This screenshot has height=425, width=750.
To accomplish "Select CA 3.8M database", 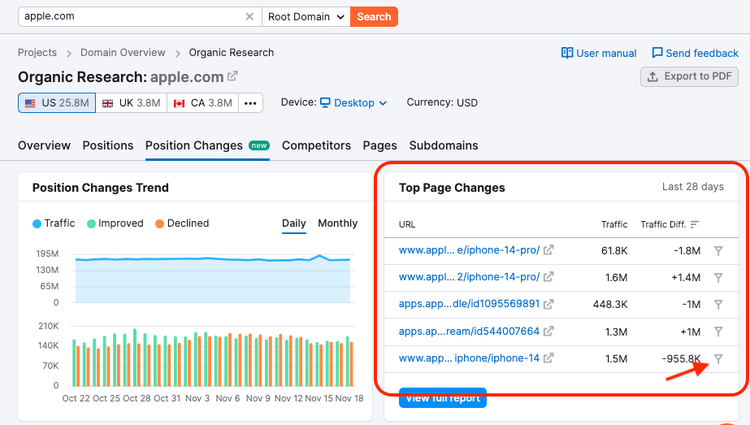I will click(x=203, y=103).
